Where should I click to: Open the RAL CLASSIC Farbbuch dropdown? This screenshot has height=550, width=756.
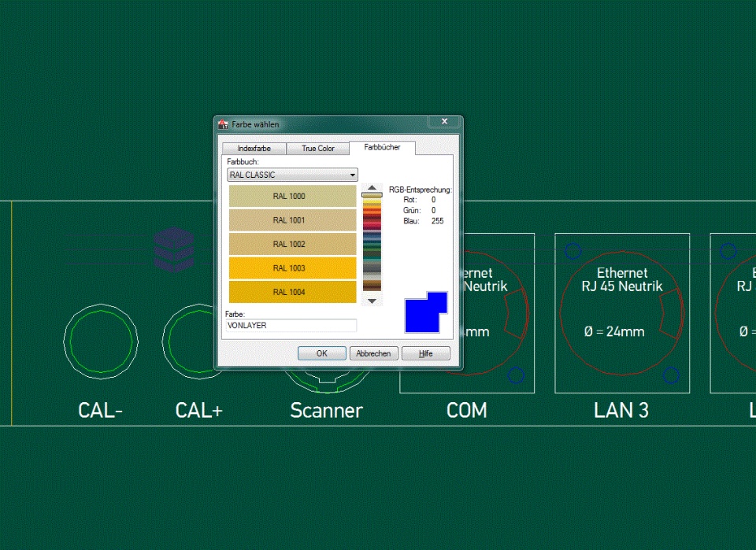(x=292, y=175)
